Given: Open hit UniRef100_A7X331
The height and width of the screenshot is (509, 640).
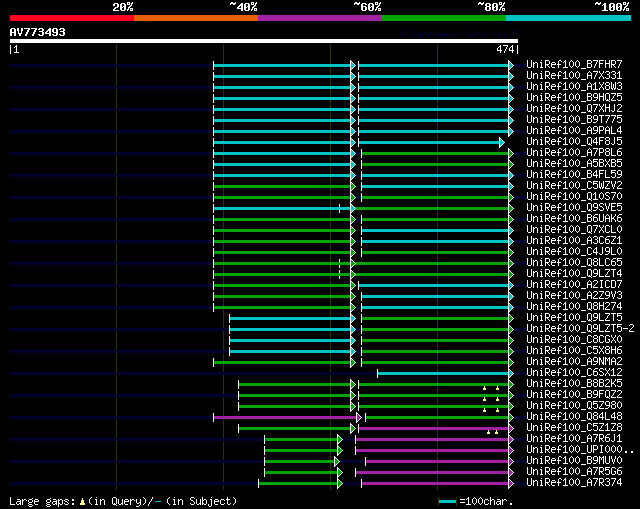Looking at the screenshot, I should tap(574, 76).
